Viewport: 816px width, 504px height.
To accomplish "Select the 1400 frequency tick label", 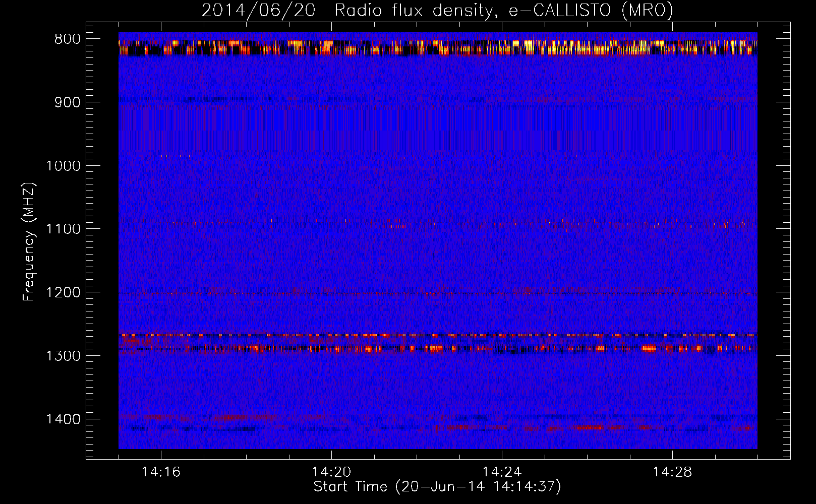I will point(63,419).
